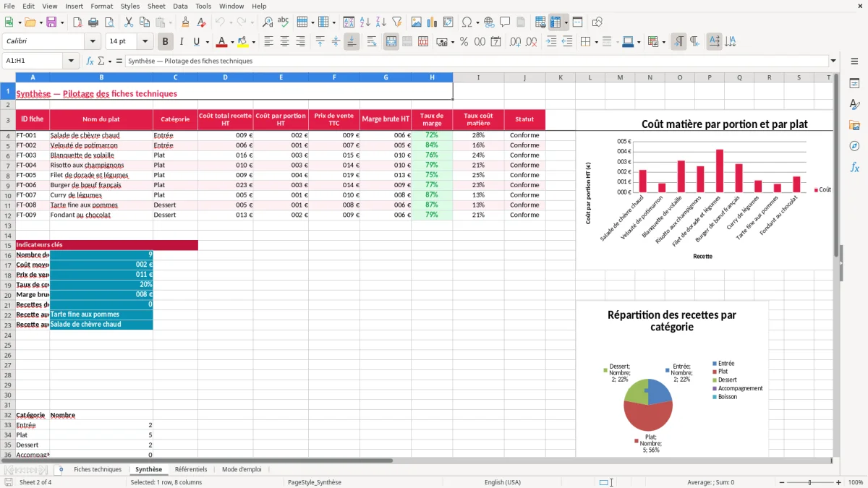The width and height of the screenshot is (868, 488).
Task: Click the Export as PDF icon
Action: coord(77,22)
